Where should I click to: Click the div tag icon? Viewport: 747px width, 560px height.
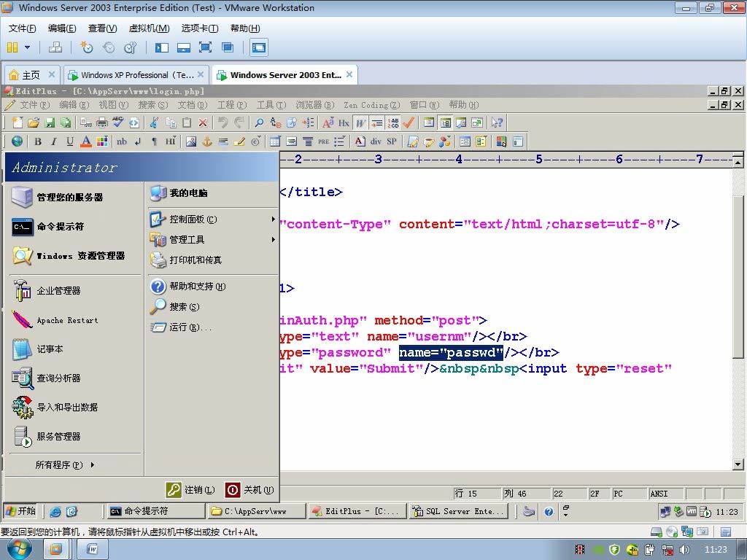(x=376, y=141)
